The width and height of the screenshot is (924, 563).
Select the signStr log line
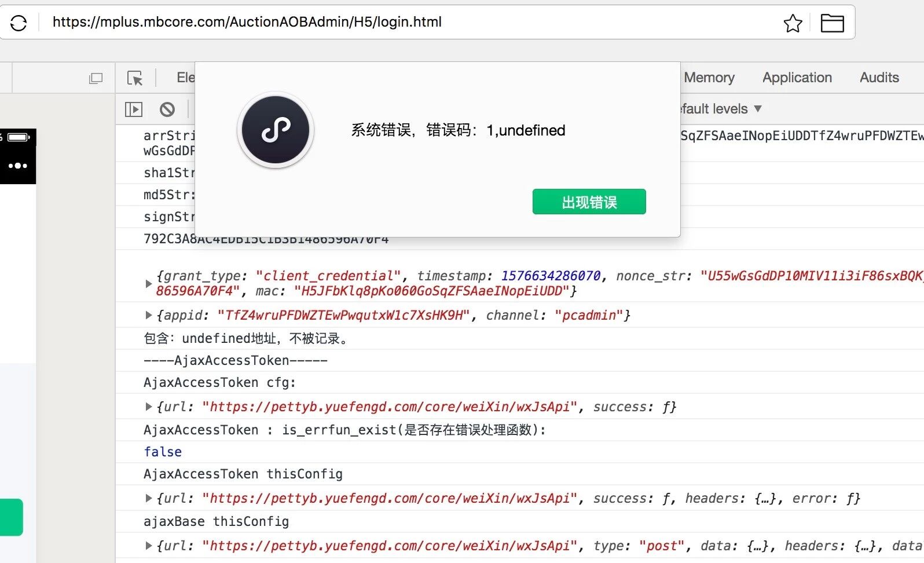(170, 217)
